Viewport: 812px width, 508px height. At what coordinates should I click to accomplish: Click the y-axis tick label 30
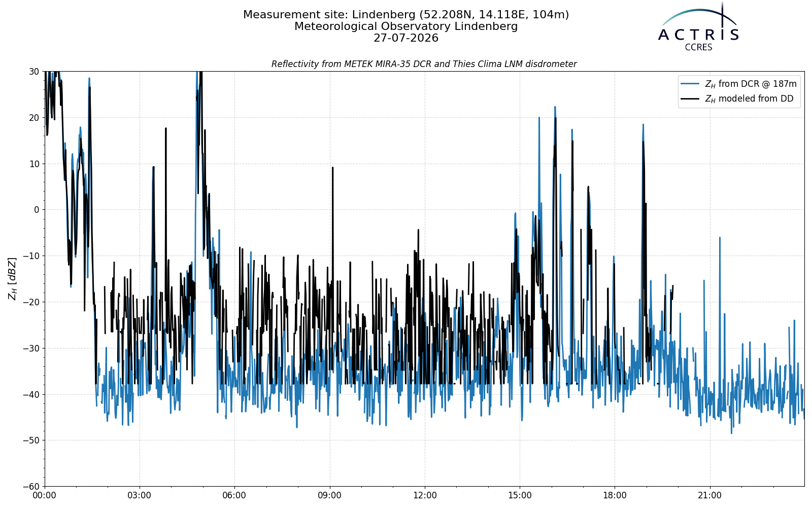pos(34,72)
